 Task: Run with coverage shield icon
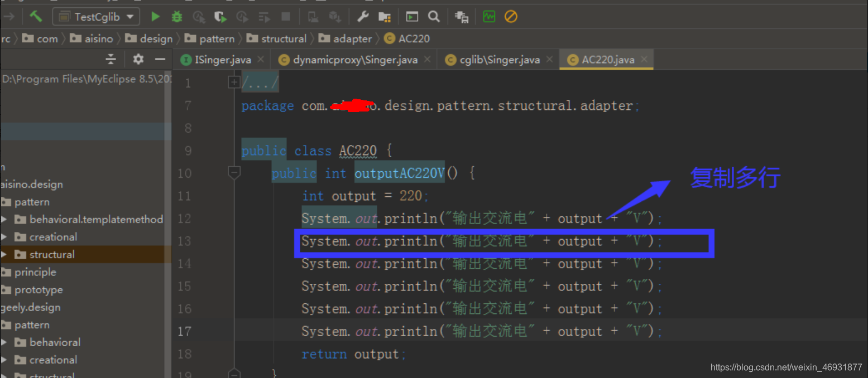coord(221,17)
